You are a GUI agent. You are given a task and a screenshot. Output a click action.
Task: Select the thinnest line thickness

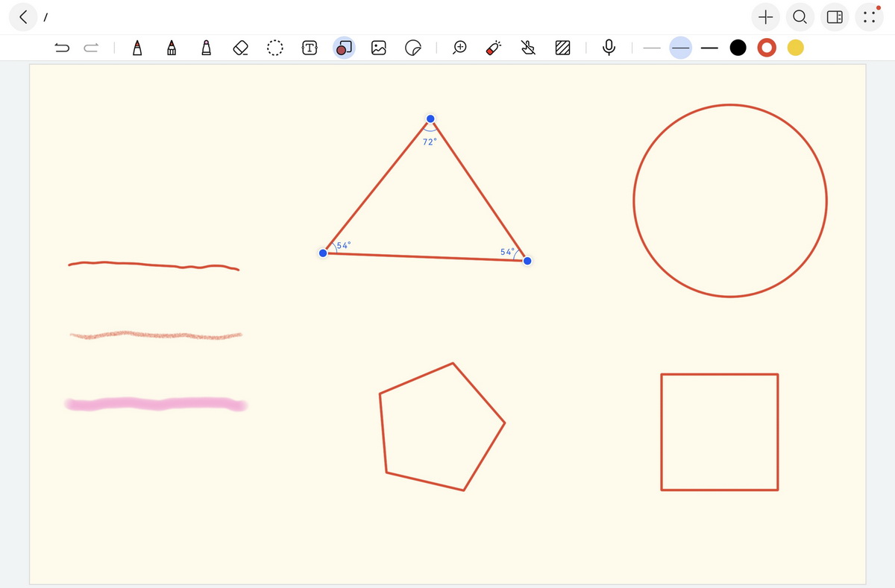[x=652, y=48]
